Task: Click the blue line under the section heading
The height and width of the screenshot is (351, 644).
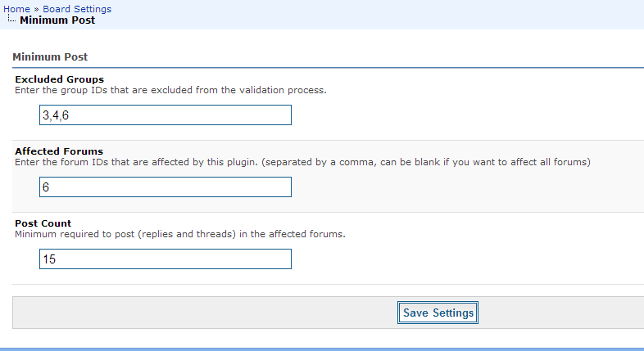Action: [328, 67]
